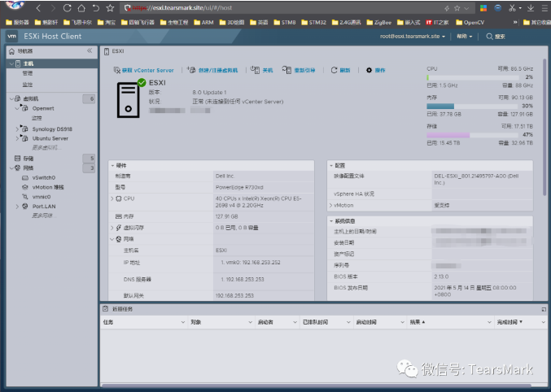Expand the Ubuntu Server VM node
The width and height of the screenshot is (551, 392).
click(17, 138)
